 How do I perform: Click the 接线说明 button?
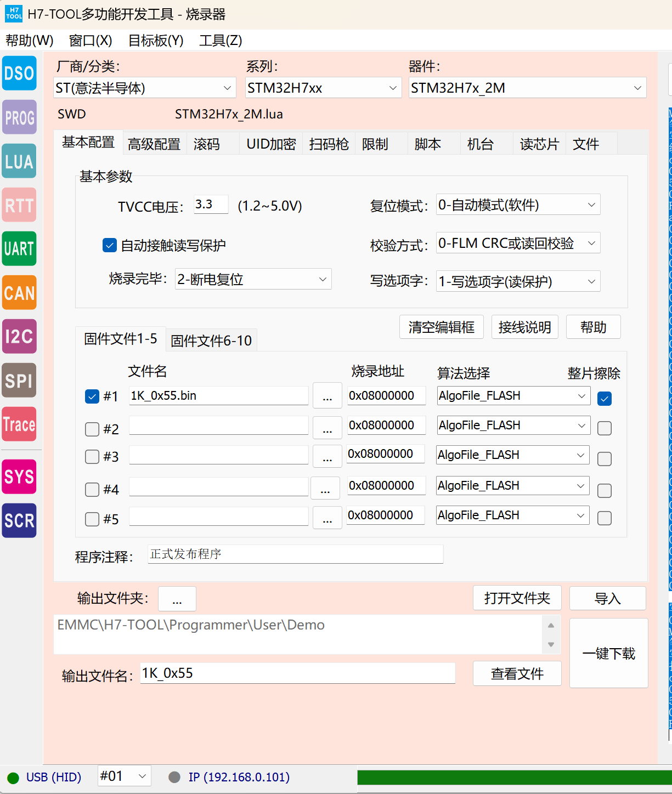pyautogui.click(x=525, y=327)
